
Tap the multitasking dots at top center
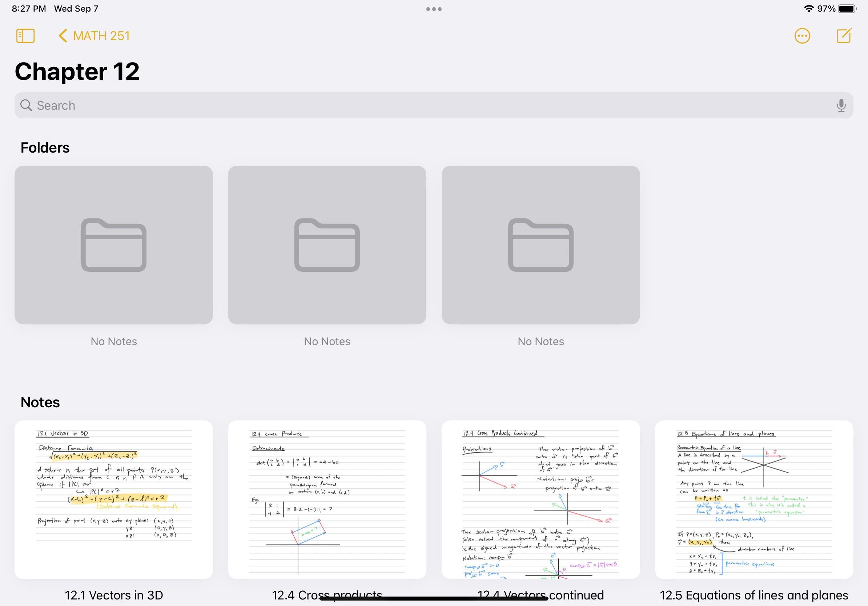(434, 8)
